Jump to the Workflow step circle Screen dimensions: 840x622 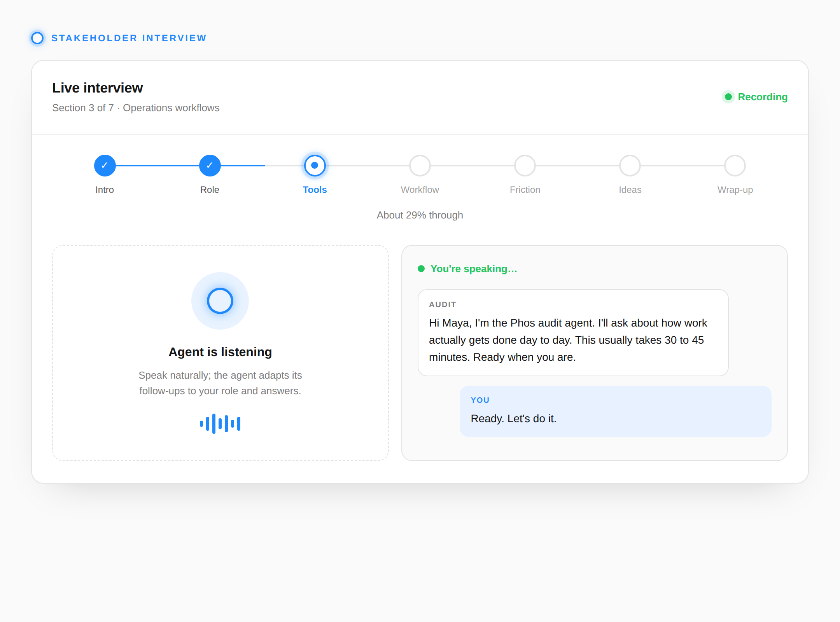[x=420, y=166]
